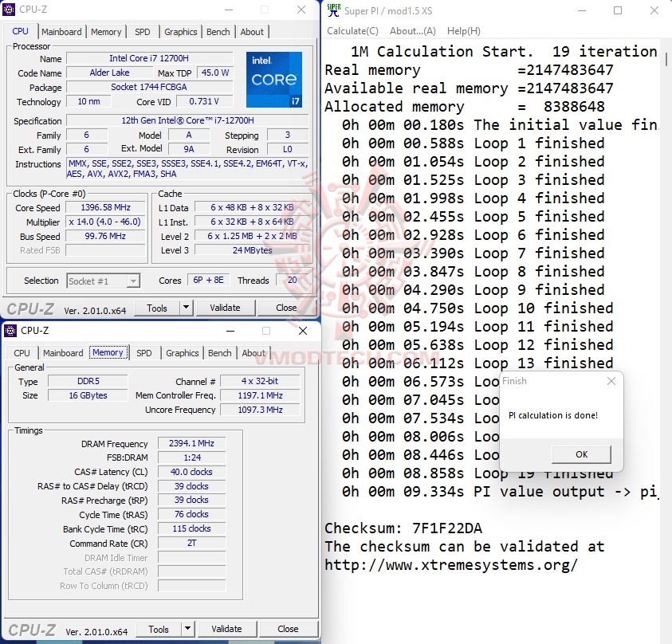Screen dimensions: 672x644
Task: Open Calculate(C) menu in Super PI
Action: 352,31
